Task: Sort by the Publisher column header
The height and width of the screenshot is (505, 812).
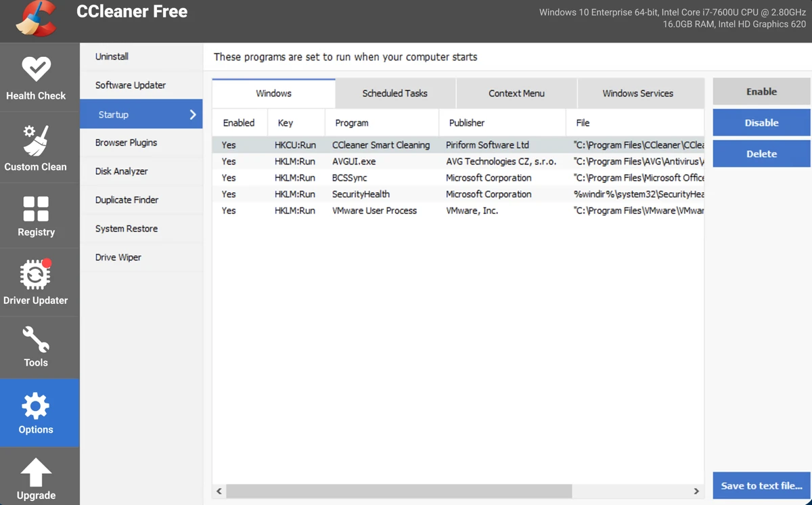Action: [502, 123]
